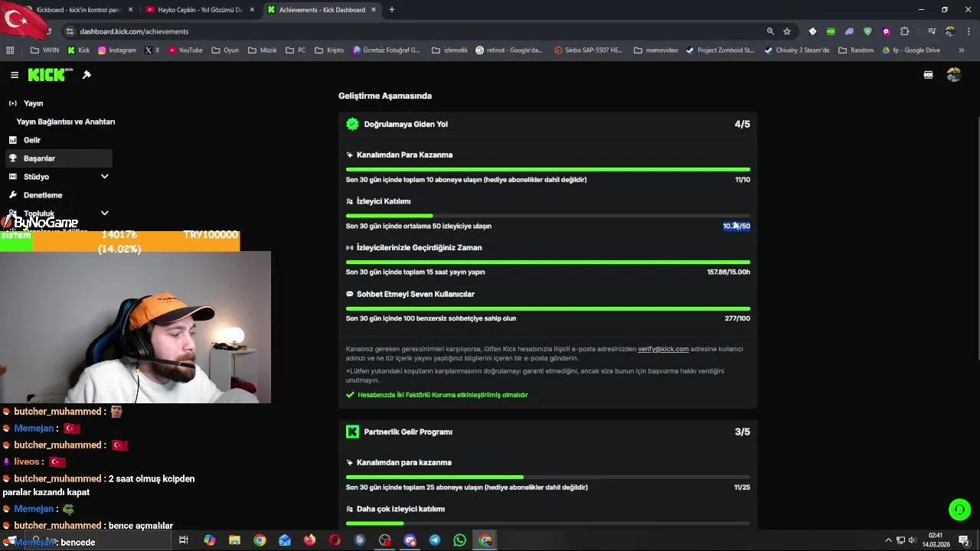Close the Achievements - Kick Dashboard tab
Screen dimensions: 980x551
374,10
